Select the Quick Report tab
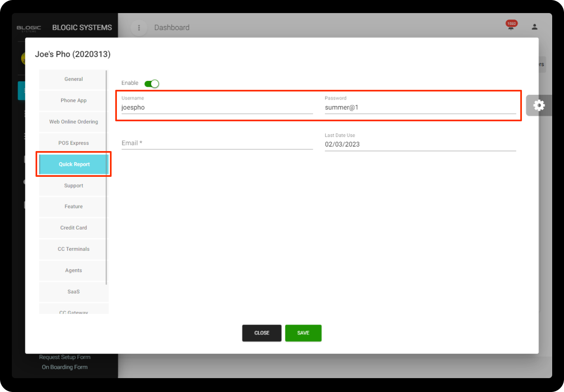Screen dimensions: 564x392 74,164
